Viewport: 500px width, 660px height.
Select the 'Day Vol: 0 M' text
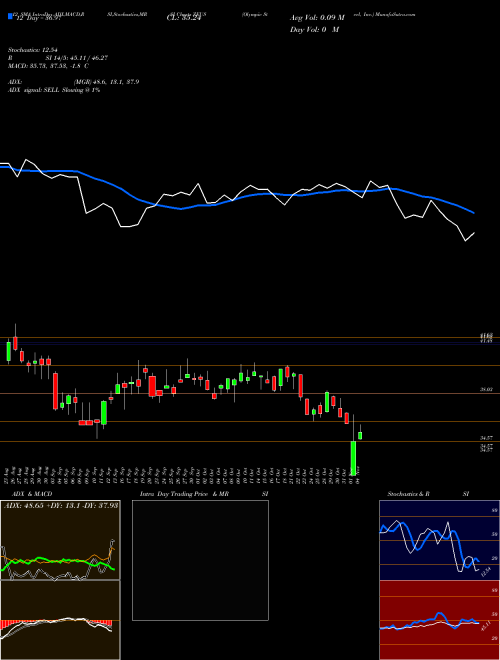coord(314,29)
